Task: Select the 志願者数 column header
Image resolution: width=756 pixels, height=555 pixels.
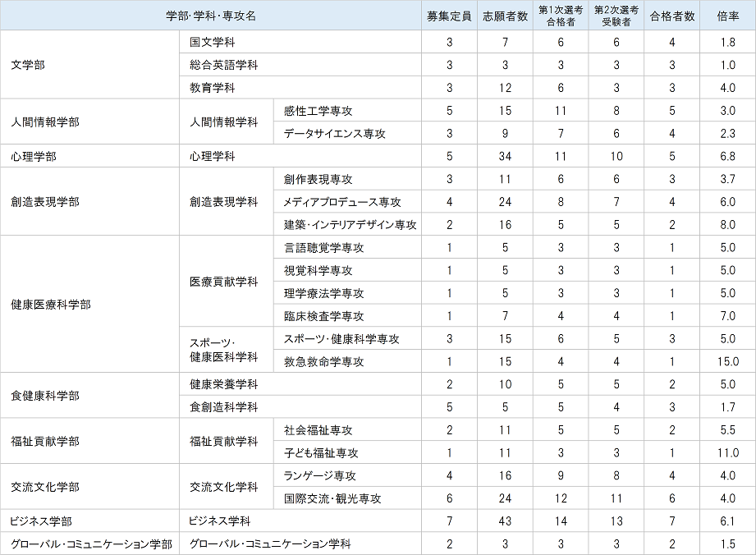Action: tap(505, 16)
